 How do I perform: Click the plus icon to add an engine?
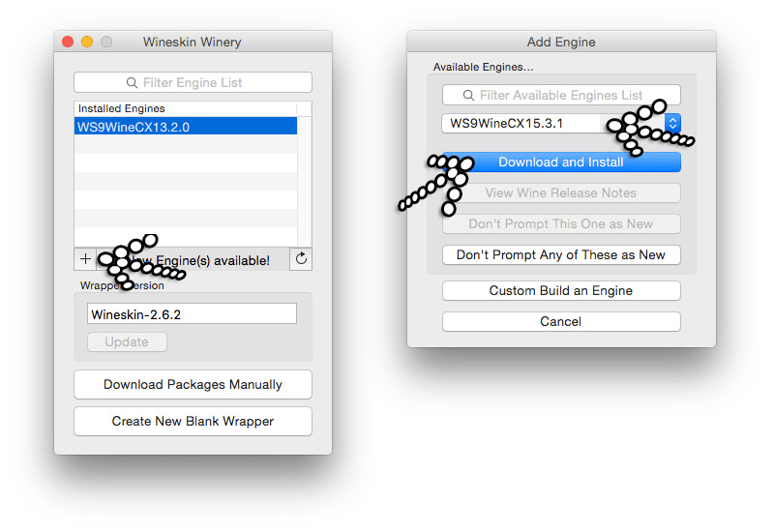coord(85,259)
